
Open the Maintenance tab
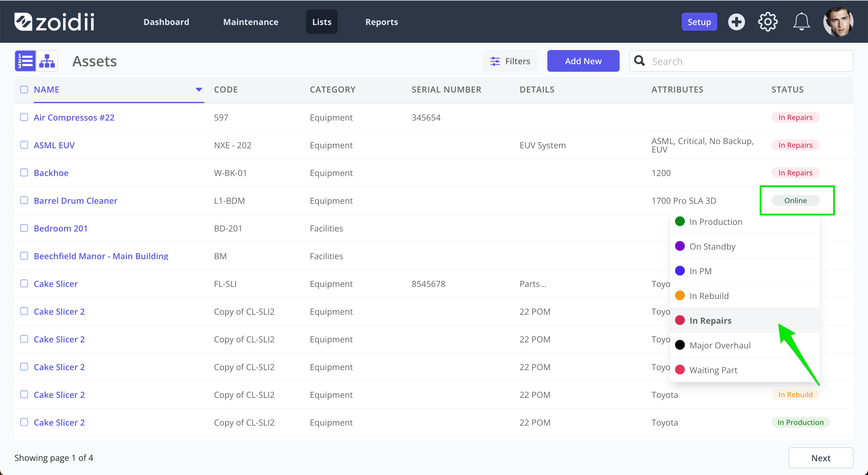click(251, 22)
